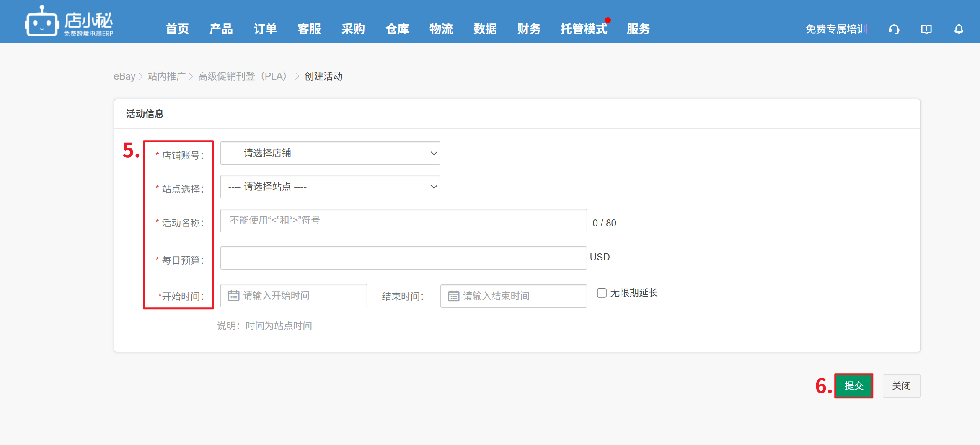Open the 产品 menu
Image resolution: width=980 pixels, height=445 pixels.
pos(221,29)
